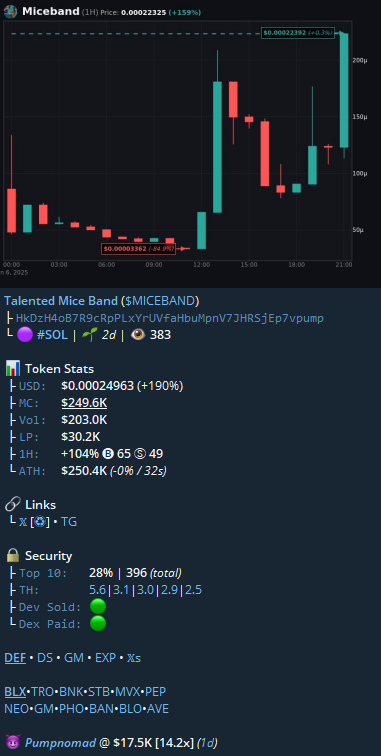Click the $MICEBAND ticker symbol
381x756 pixels.
tap(159, 301)
